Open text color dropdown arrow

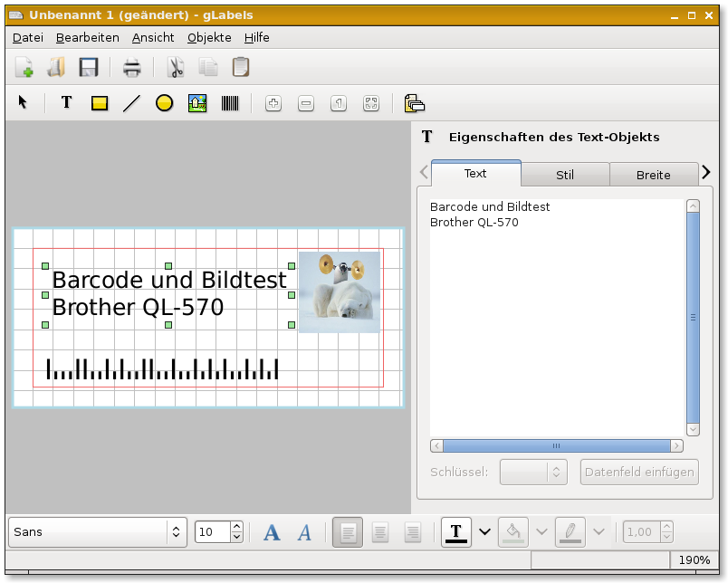point(484,532)
